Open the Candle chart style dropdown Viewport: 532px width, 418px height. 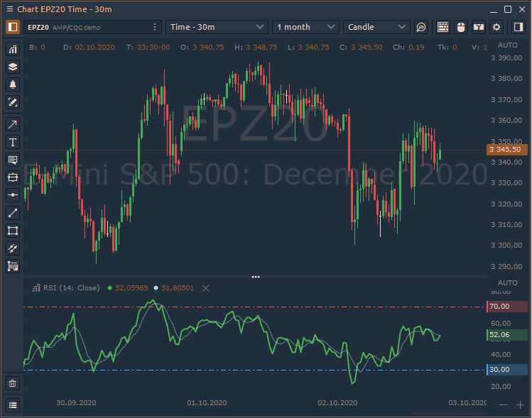(376, 27)
